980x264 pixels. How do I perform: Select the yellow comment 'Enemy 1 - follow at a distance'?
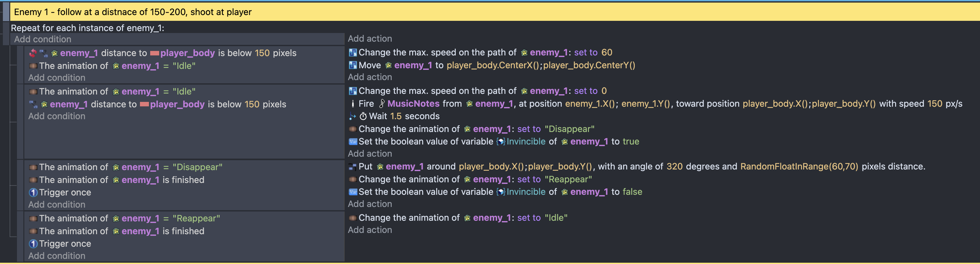490,12
